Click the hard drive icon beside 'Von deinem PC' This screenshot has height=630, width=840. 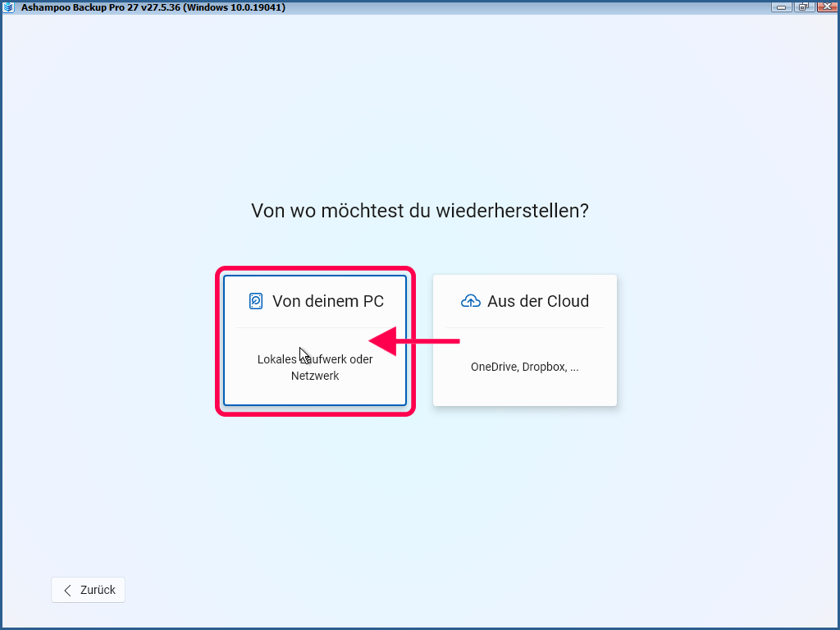256,301
